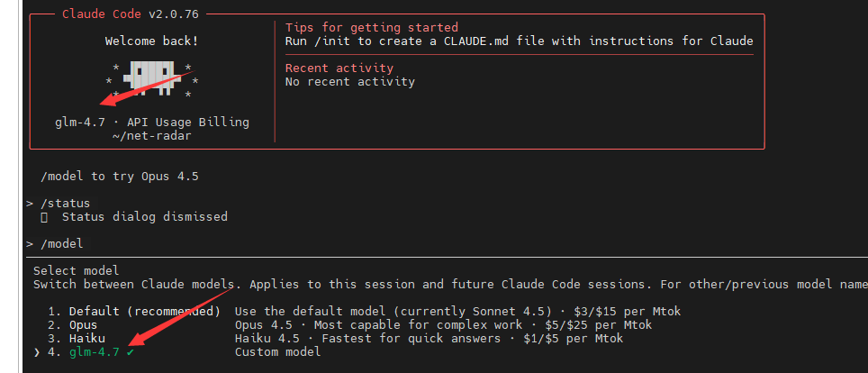Pick the Haiku model option

pos(86,338)
